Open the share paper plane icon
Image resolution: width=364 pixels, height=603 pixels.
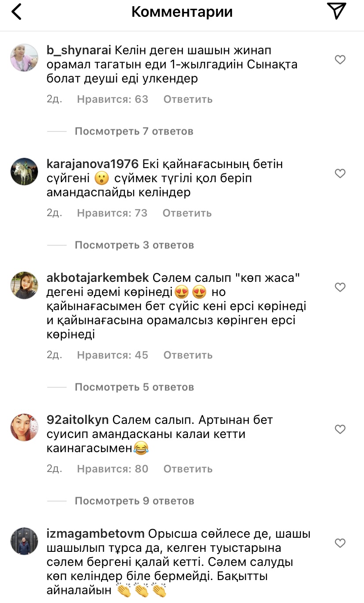[336, 11]
